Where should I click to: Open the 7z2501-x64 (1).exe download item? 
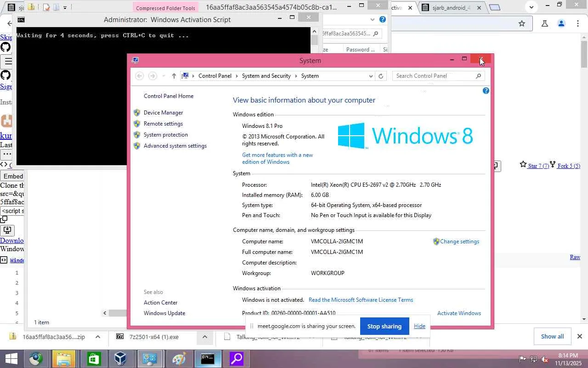[x=153, y=337]
